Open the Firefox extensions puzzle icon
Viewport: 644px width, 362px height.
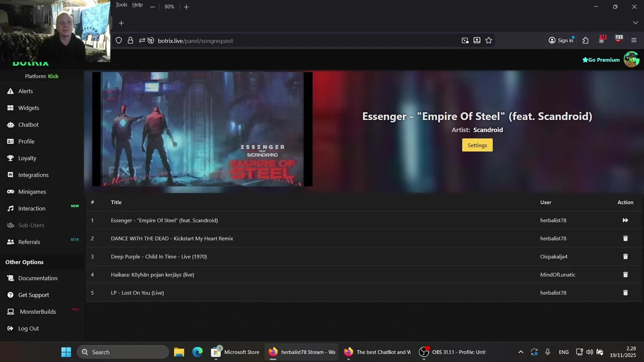click(586, 40)
